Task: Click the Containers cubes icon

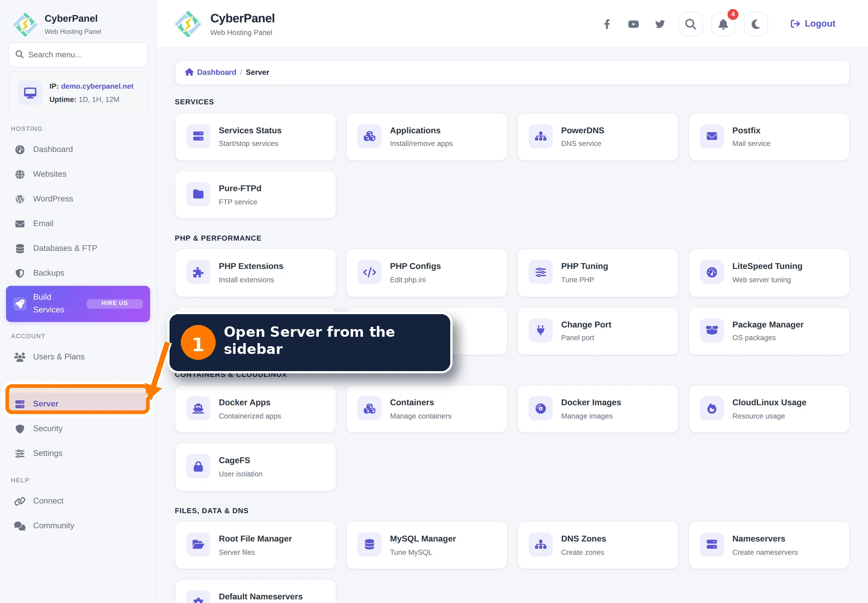Action: click(x=370, y=409)
